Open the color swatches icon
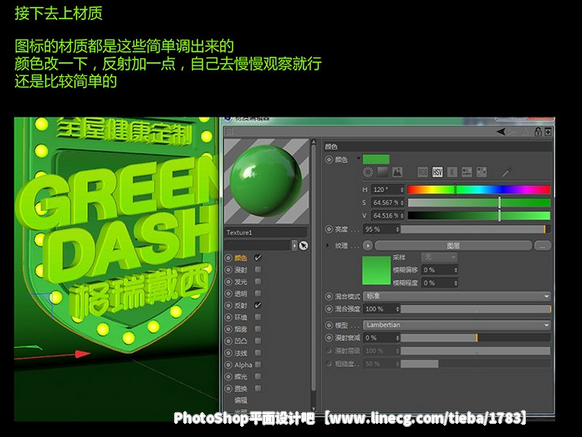 click(481, 172)
